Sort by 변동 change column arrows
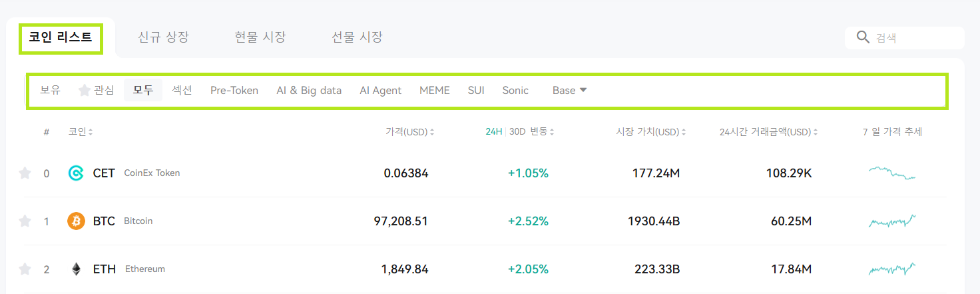Screen dimensions: 980x294 (x=552, y=132)
